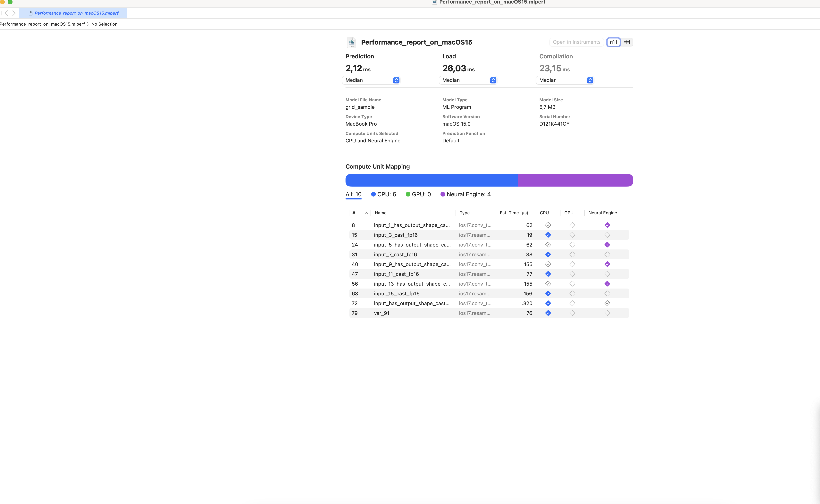Viewport: 820px width, 504px height.
Task: Click the Neural Engine diamond for input_1_has_output_shape row
Action: tap(607, 225)
